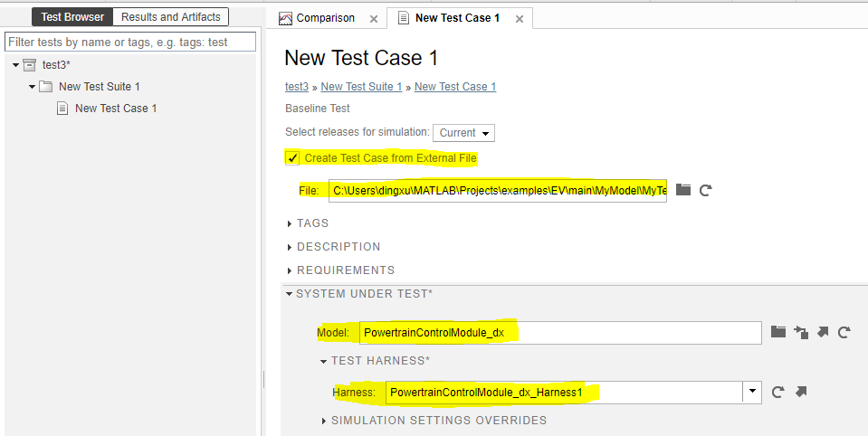
Task: Follow the test3 breadcrumb link
Action: (297, 87)
